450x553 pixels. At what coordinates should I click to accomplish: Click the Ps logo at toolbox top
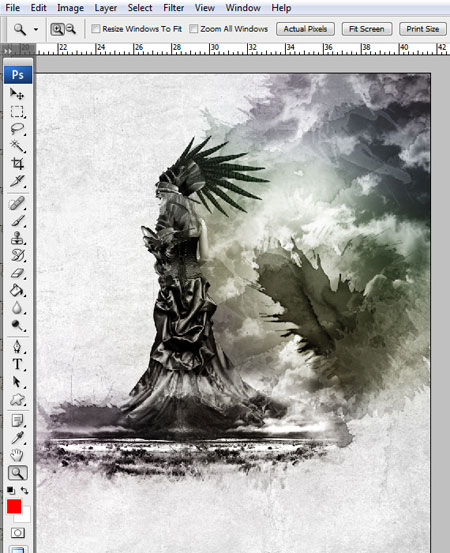[18, 75]
